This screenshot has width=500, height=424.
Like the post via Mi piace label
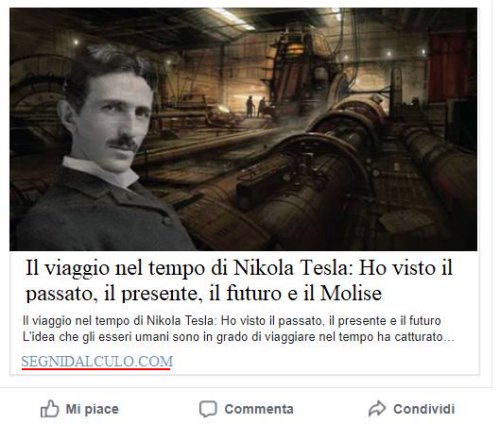[x=92, y=409]
